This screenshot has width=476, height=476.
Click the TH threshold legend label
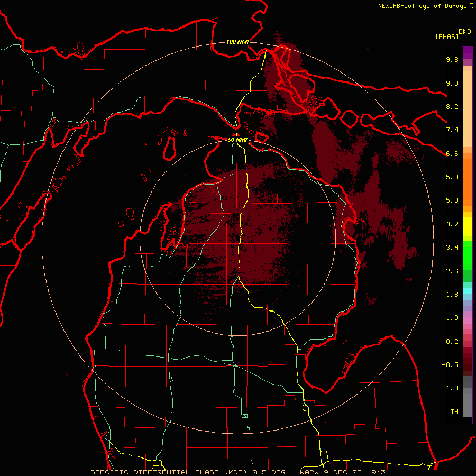(454, 412)
